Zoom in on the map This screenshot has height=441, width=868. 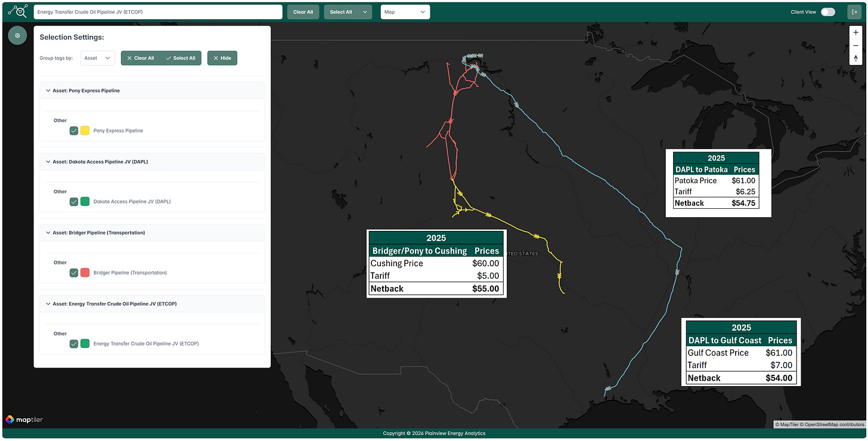855,33
